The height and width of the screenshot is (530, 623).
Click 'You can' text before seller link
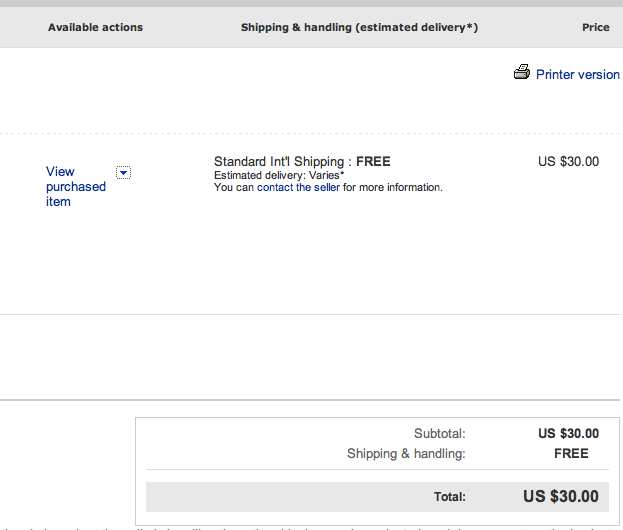[x=234, y=187]
